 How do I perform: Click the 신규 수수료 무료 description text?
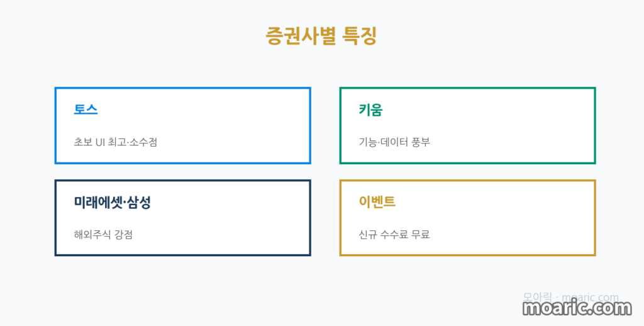[394, 235]
